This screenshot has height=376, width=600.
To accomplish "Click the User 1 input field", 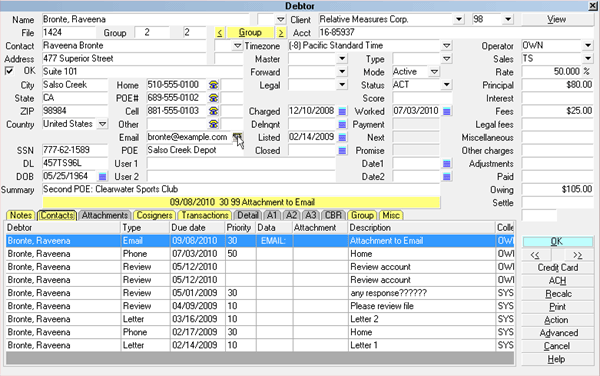I will (241, 163).
